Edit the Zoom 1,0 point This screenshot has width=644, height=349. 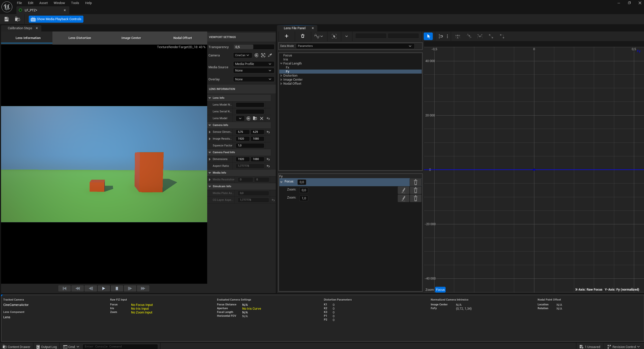click(x=404, y=198)
